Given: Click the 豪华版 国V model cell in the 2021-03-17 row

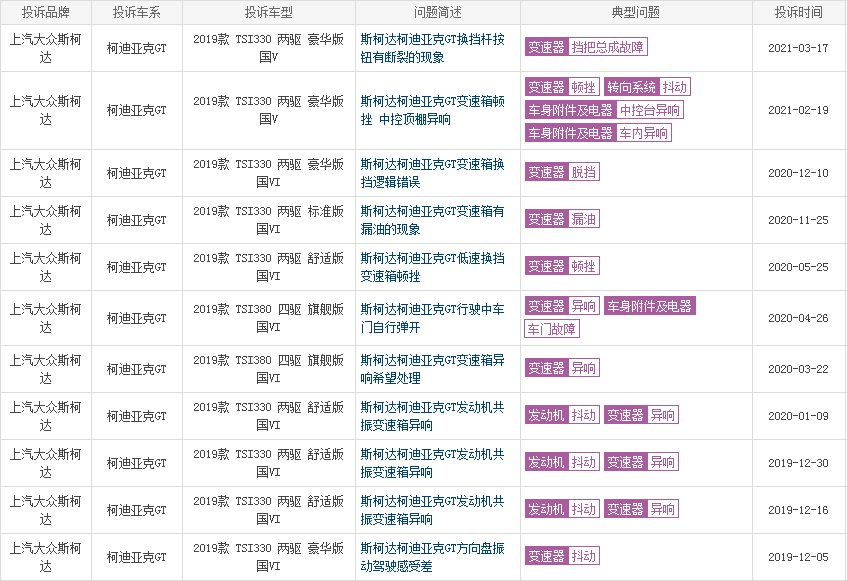Looking at the screenshot, I should coord(268,48).
